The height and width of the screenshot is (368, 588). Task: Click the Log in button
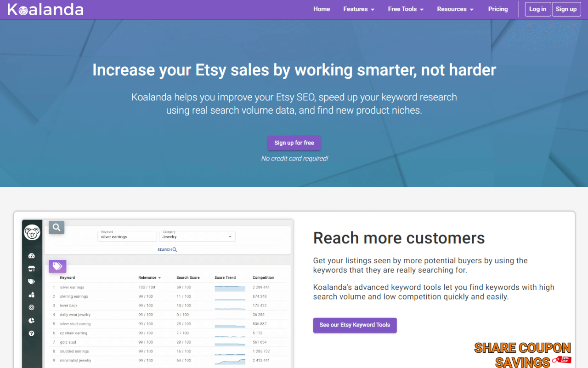pos(538,9)
